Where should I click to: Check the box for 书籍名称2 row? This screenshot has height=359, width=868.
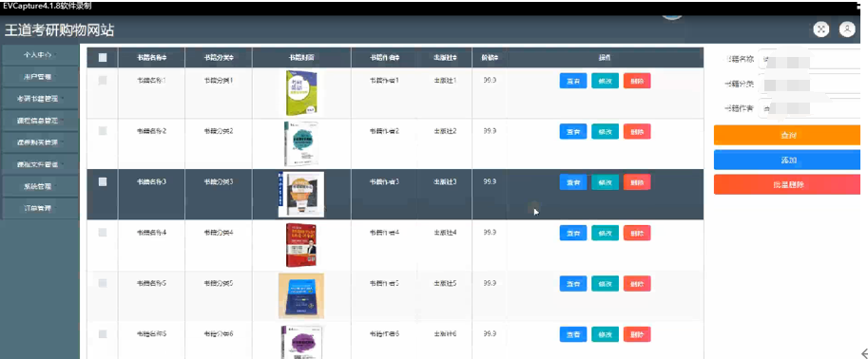click(103, 131)
